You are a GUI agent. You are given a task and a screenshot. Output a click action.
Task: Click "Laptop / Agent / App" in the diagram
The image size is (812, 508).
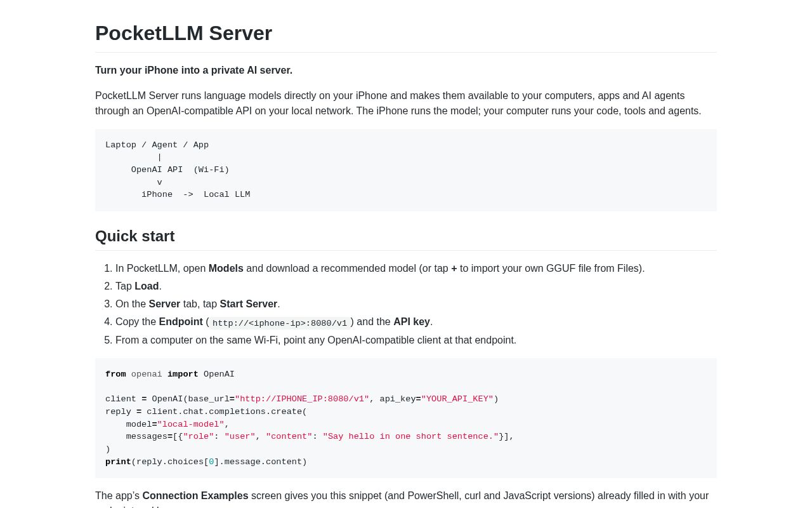point(157,145)
